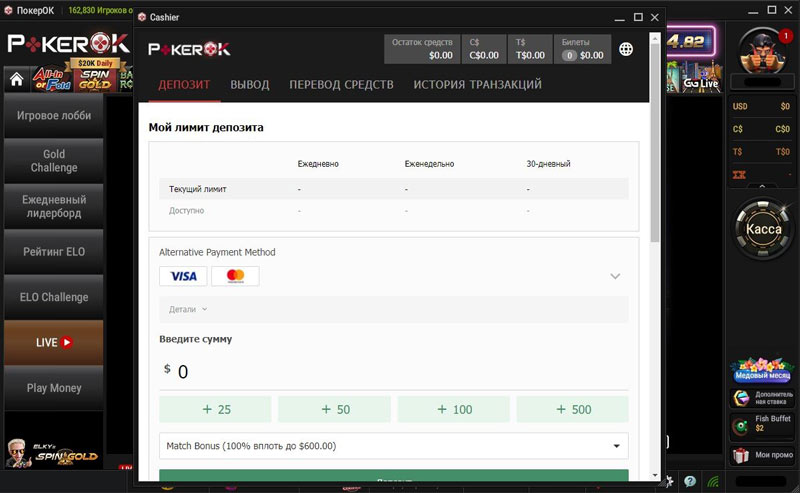Click the player avatar picture

coord(762,52)
